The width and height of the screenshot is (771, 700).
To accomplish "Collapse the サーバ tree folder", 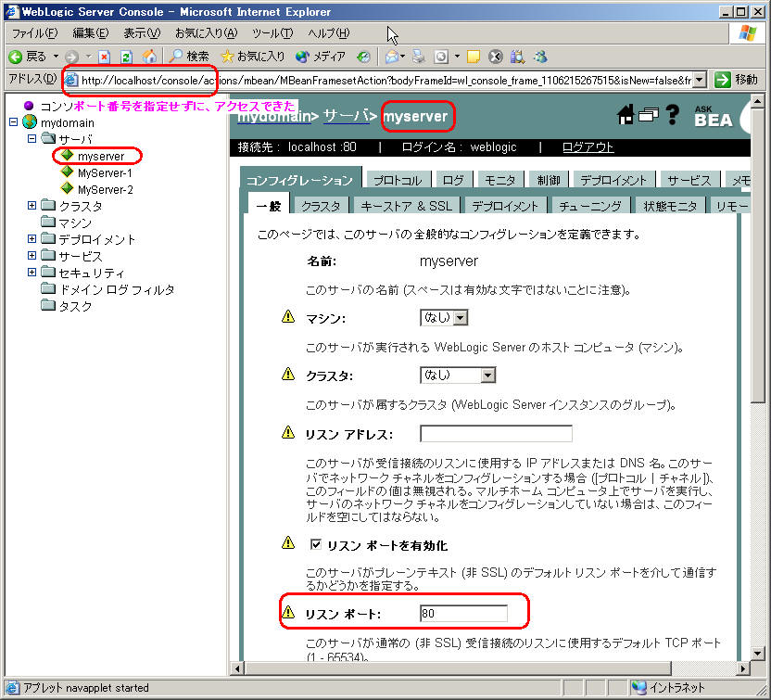I will pyautogui.click(x=32, y=139).
